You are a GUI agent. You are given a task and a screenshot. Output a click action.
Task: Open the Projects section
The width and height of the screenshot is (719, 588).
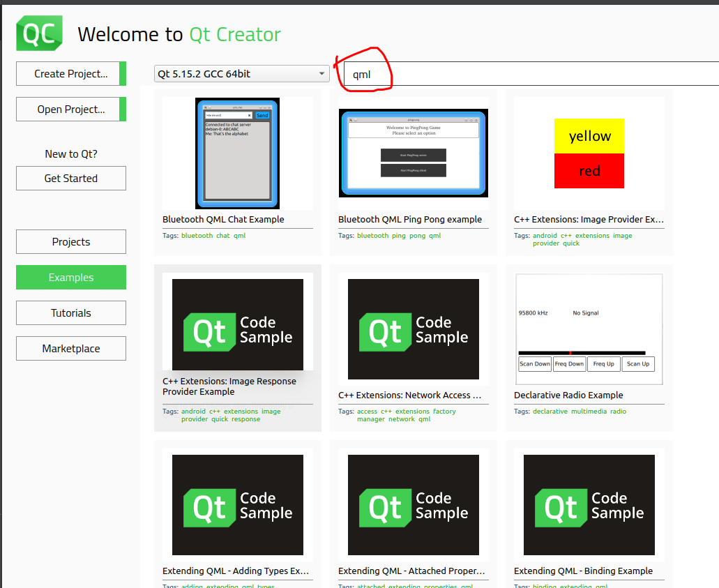click(x=71, y=242)
